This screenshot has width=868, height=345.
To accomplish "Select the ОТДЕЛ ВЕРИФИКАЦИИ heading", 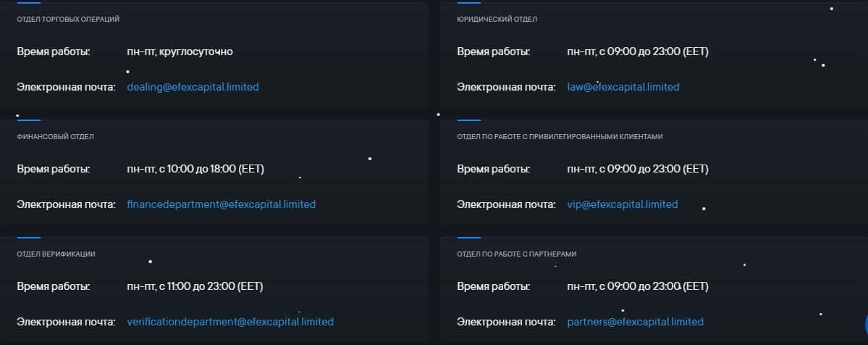I will [56, 254].
